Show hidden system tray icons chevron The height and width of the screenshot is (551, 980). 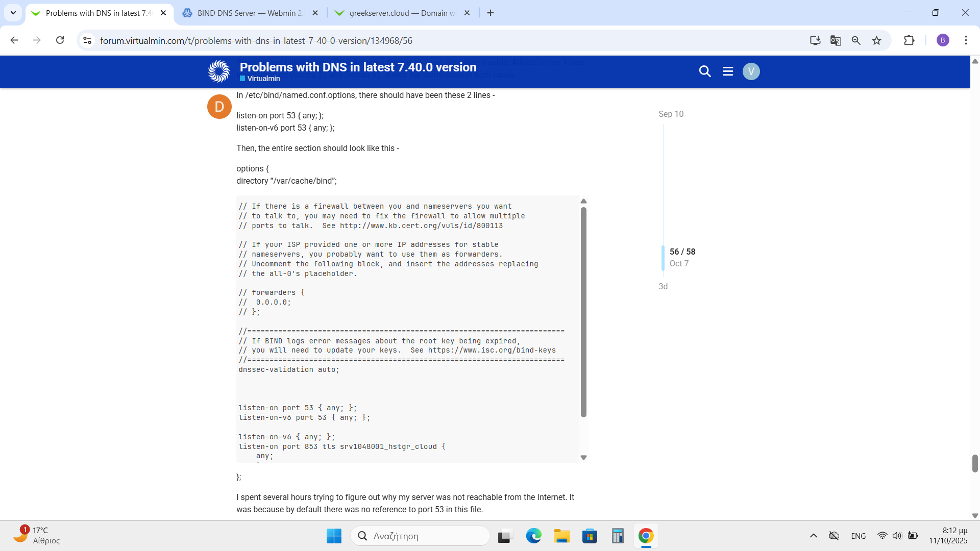tap(814, 536)
